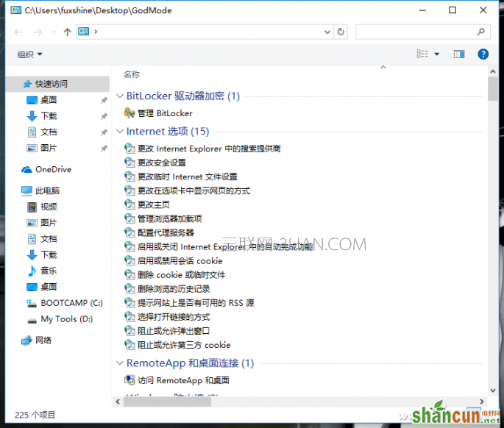The width and height of the screenshot is (504, 428).
Task: Click the 管理 BitLocker key icon
Action: click(x=129, y=113)
